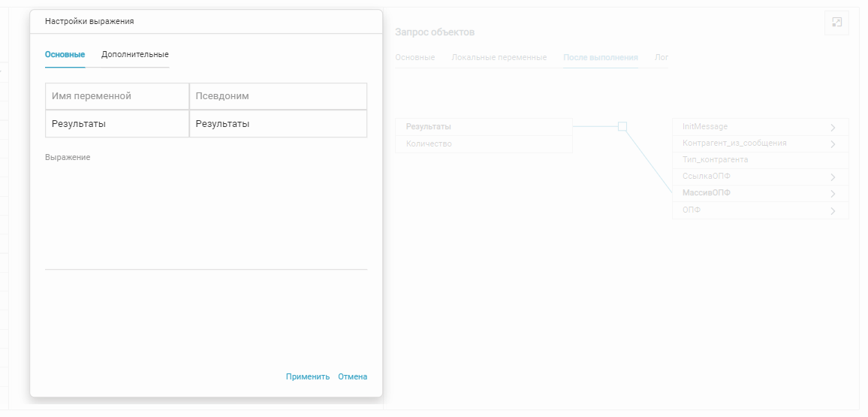The height and width of the screenshot is (417, 868).
Task: Click the fullscreen expand icon
Action: pos(836,23)
